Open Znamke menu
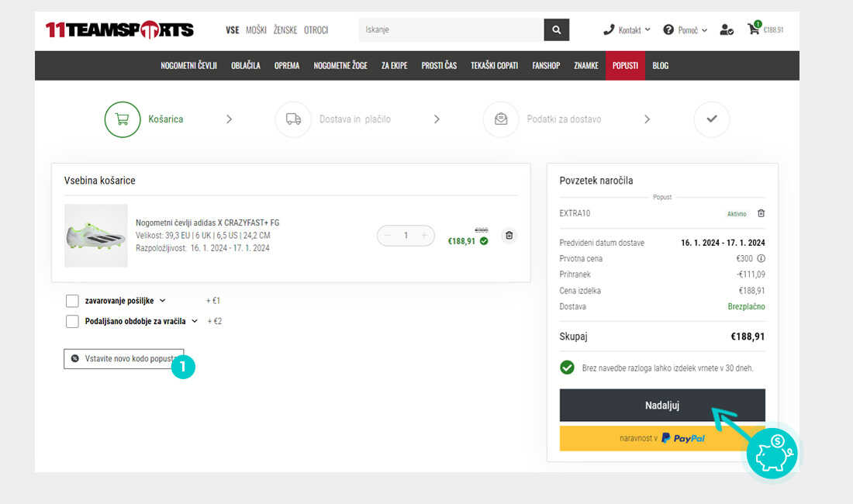Viewport: 853px width, 504px height. click(x=586, y=65)
